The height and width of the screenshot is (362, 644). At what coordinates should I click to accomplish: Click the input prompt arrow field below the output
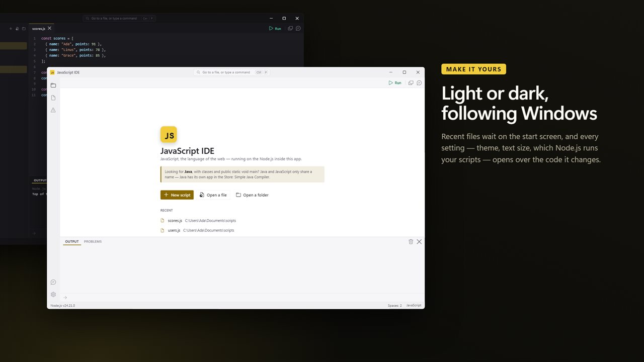(x=242, y=298)
